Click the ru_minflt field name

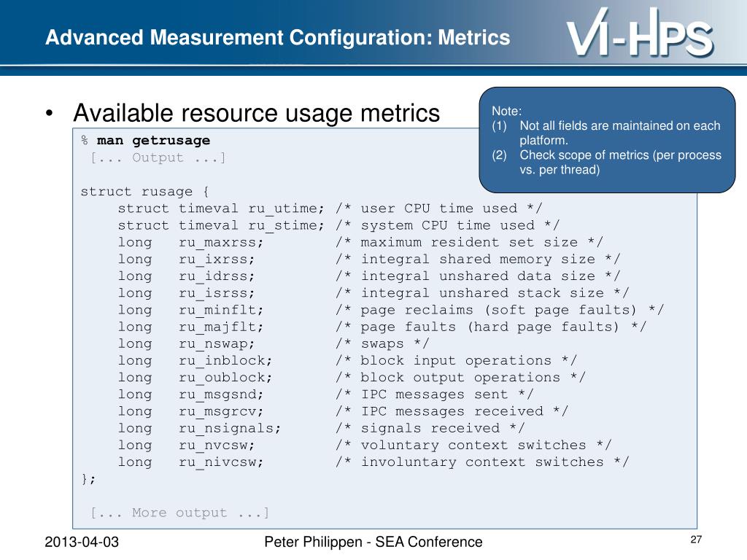point(221,310)
